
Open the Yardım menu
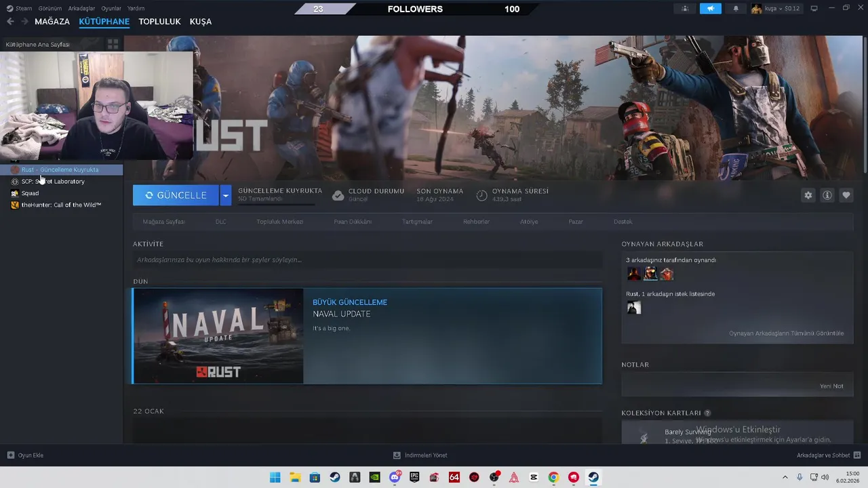pos(136,8)
